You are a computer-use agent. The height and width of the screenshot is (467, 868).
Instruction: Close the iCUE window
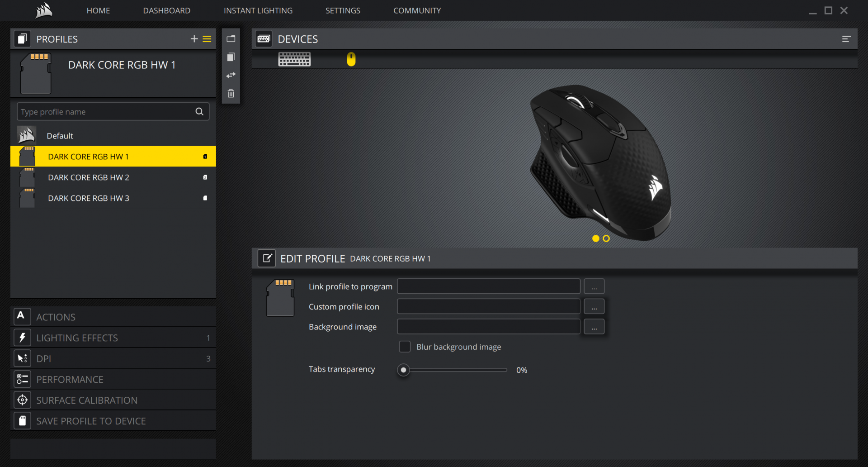[x=844, y=10]
